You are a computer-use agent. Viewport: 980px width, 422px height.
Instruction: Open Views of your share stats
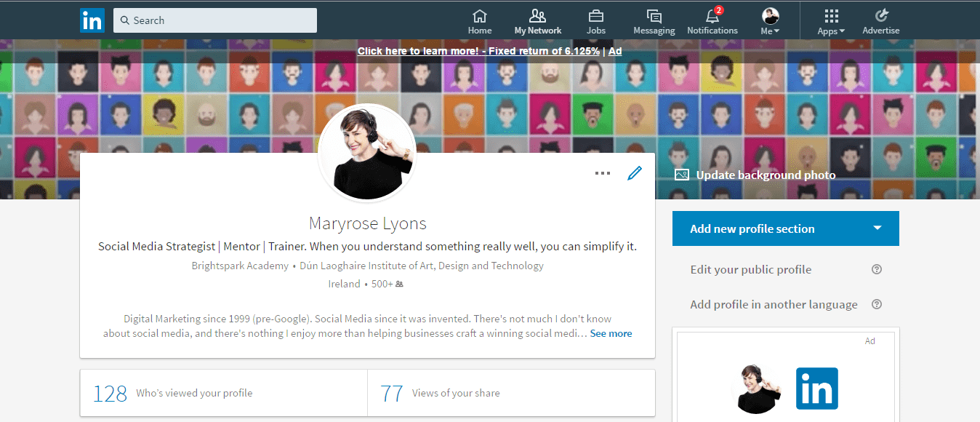(511, 393)
